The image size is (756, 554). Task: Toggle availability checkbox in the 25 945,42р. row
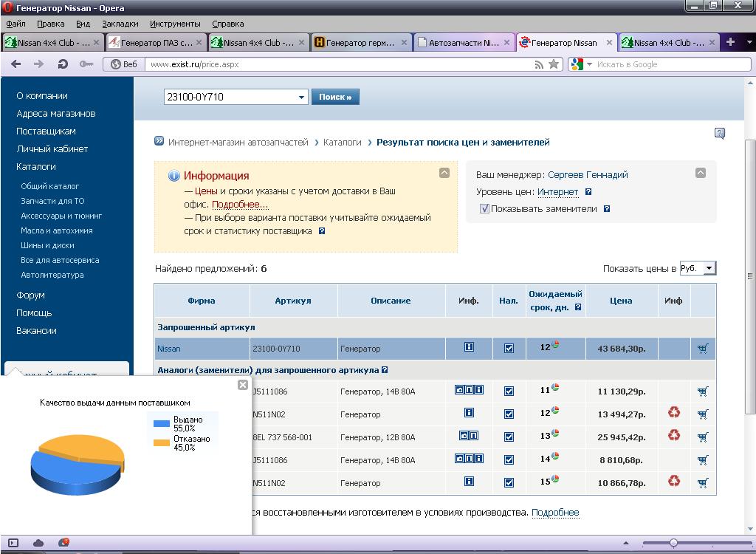[509, 437]
